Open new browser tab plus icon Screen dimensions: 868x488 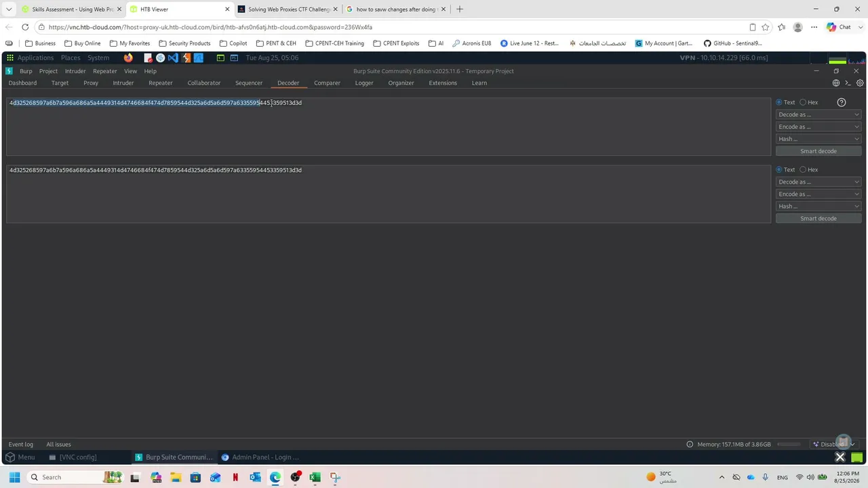tap(460, 9)
